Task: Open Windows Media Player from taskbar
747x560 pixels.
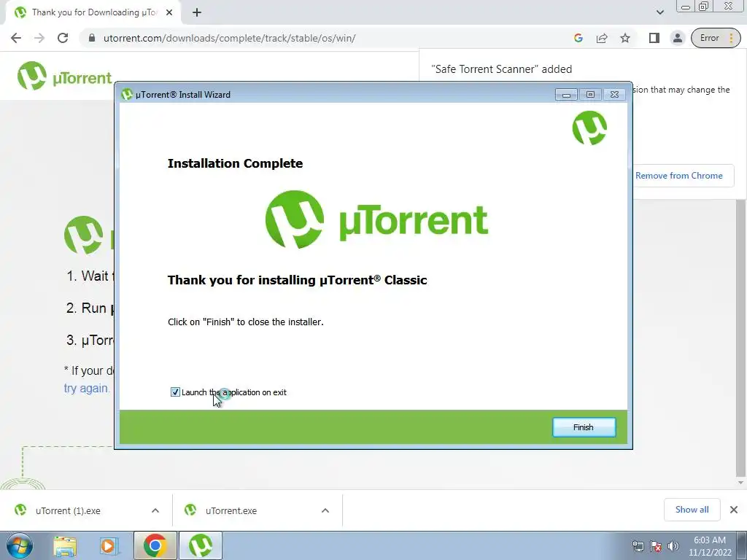Action: pos(109,546)
